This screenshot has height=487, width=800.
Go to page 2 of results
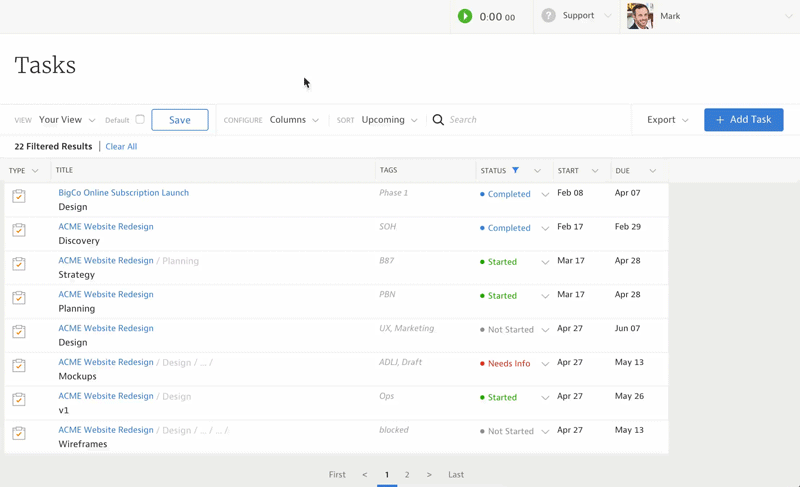point(407,475)
